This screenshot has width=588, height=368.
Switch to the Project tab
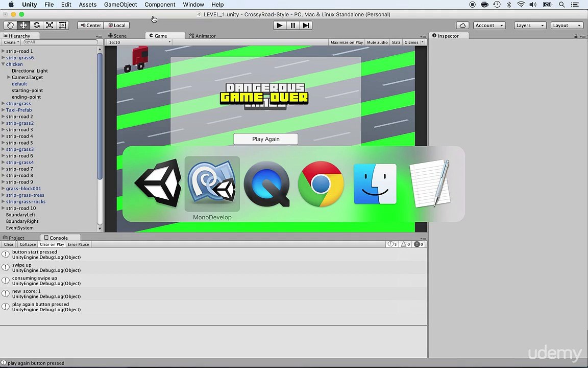pyautogui.click(x=13, y=238)
